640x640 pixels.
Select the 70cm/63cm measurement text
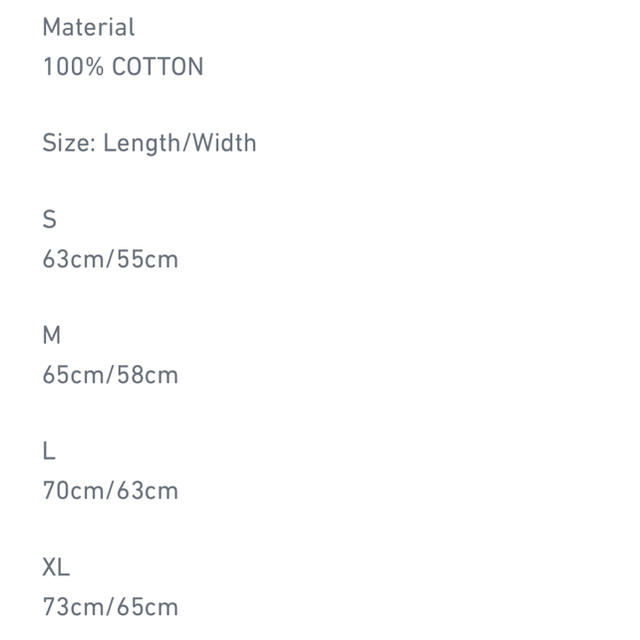click(110, 490)
